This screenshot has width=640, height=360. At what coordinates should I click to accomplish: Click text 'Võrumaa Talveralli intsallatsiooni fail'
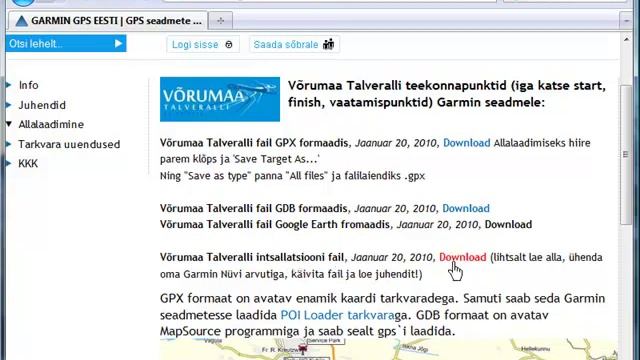251,257
